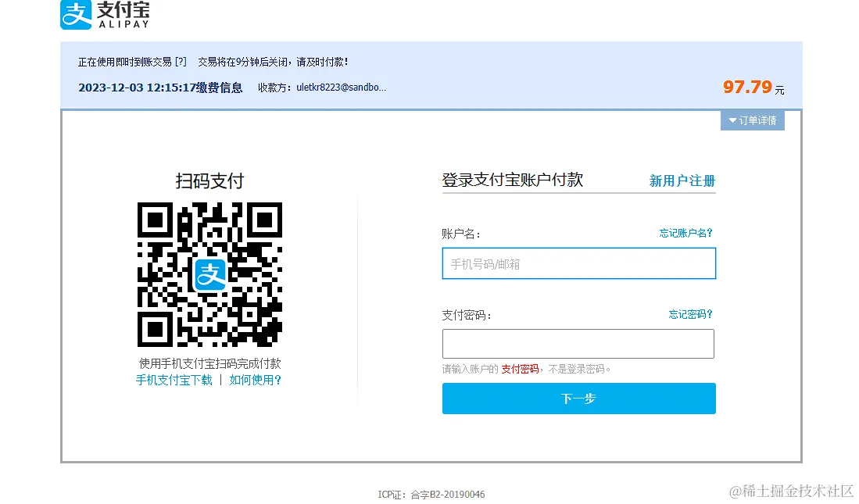Click the 登录支付宝账户付款 heading
Screen dimensions: 859x504
[x=512, y=180]
